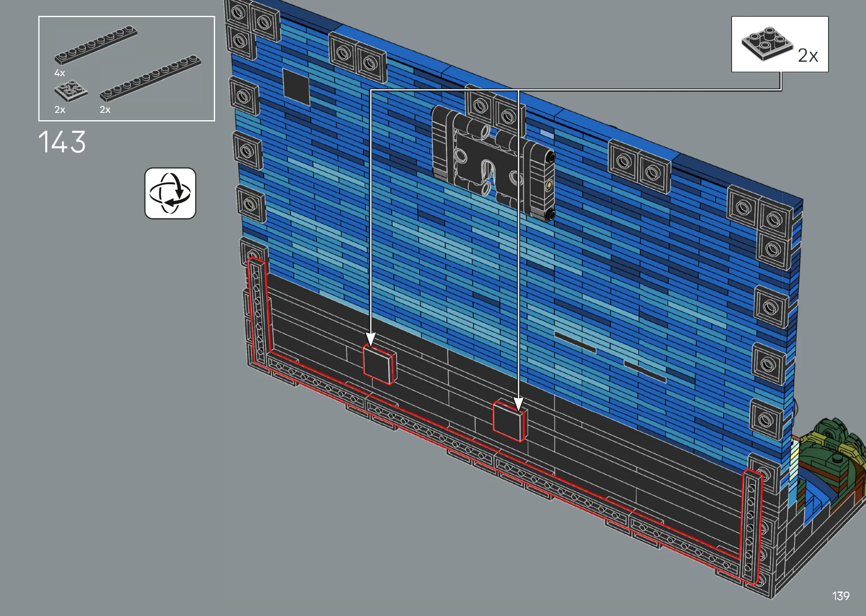The width and height of the screenshot is (866, 616).
Task: Click the upper-left red-outlined 2x2 plate
Action: 378,365
